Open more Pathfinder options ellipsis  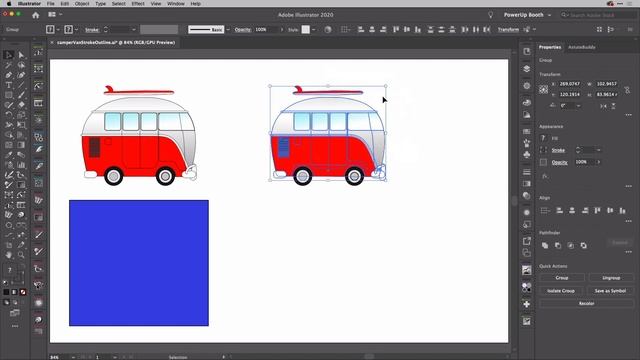point(629,252)
